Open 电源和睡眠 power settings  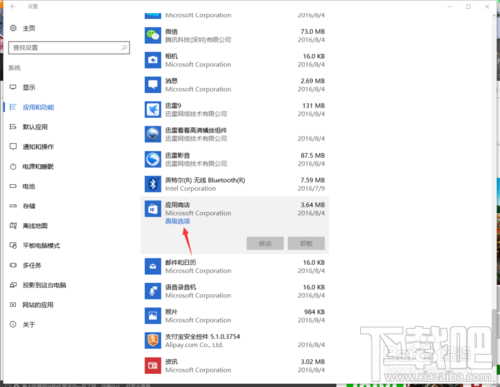38,166
